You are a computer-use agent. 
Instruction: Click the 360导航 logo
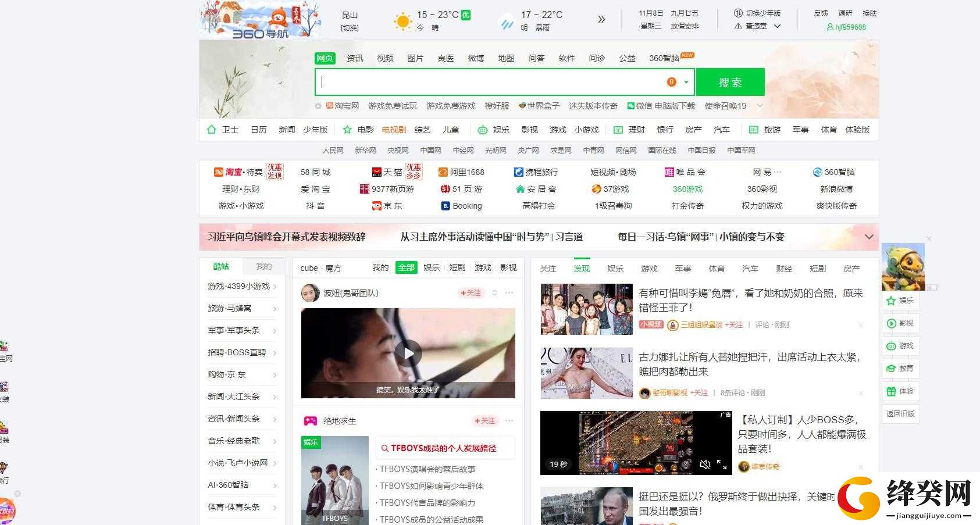click(260, 20)
